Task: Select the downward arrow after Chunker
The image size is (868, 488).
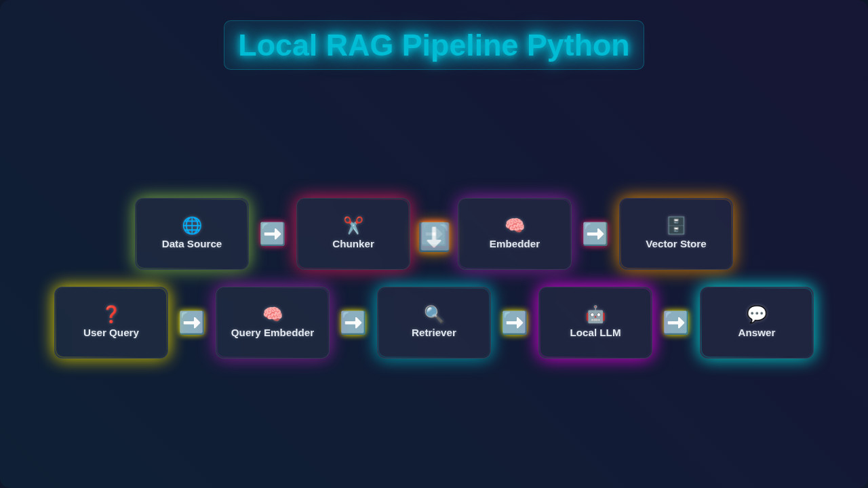Action: tap(434, 237)
